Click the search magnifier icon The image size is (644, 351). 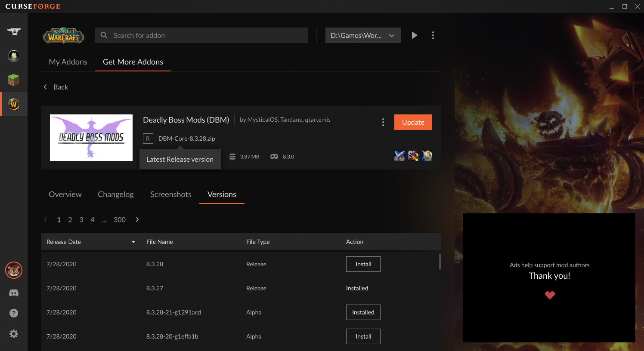[x=104, y=35]
